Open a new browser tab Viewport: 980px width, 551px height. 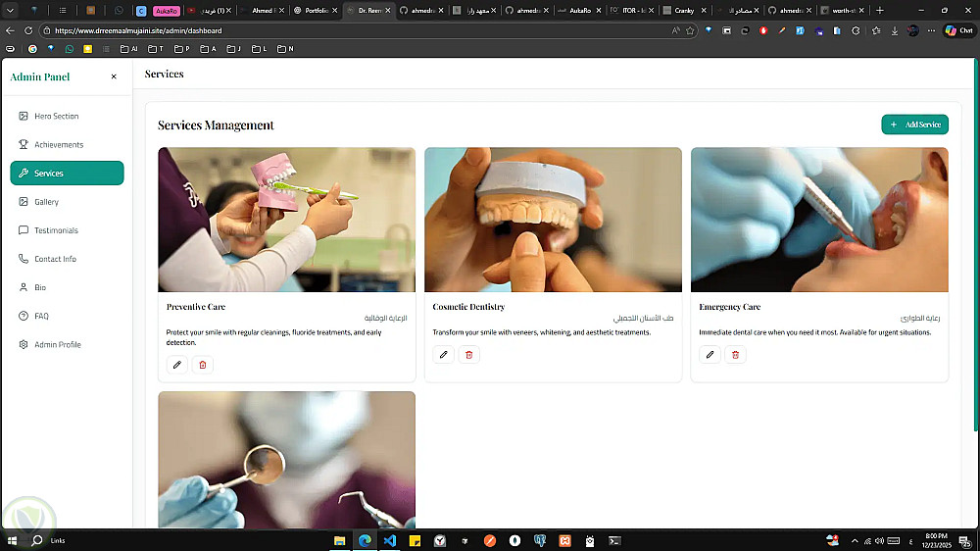880,10
